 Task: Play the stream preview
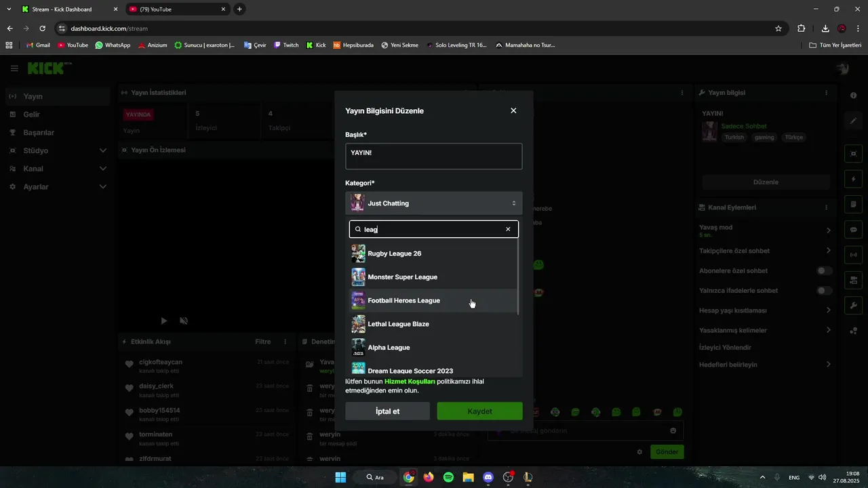tap(163, 321)
